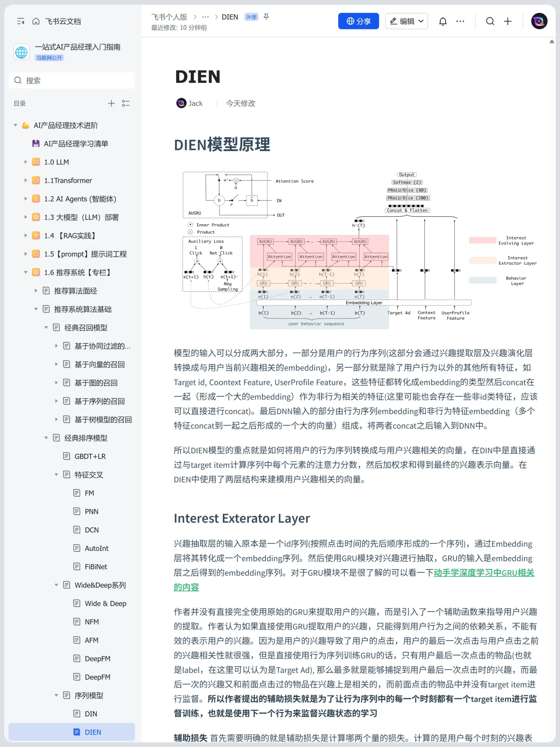
Task: Open the more options menu beside the bell
Action: pyautogui.click(x=460, y=21)
